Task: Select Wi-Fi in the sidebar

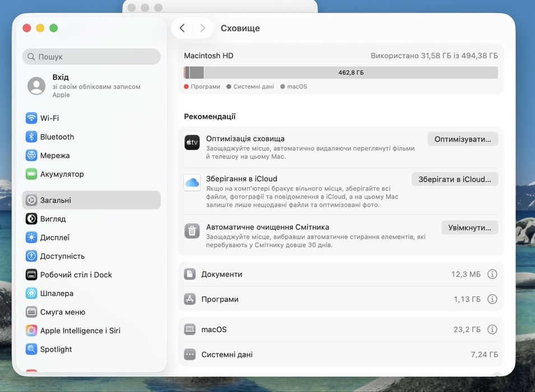Action: point(91,118)
